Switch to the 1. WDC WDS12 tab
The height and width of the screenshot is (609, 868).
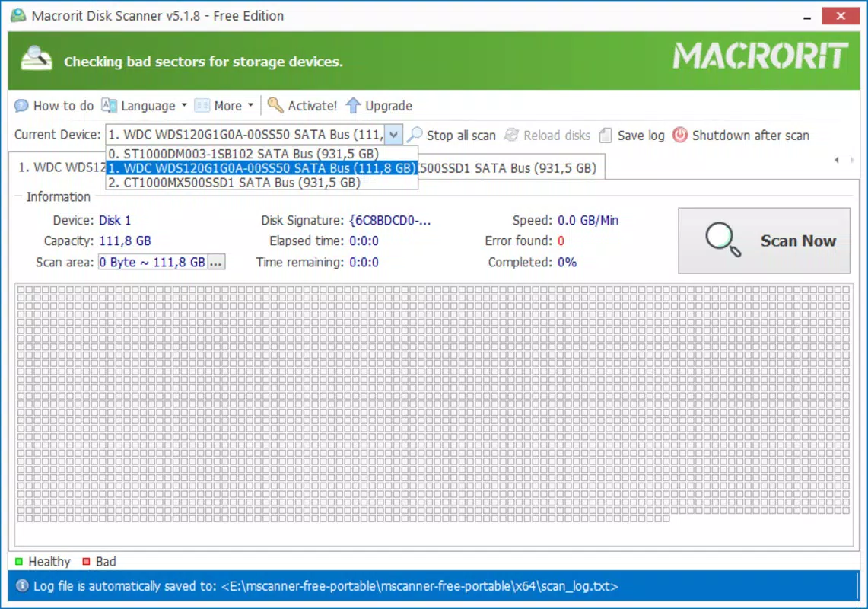point(62,167)
